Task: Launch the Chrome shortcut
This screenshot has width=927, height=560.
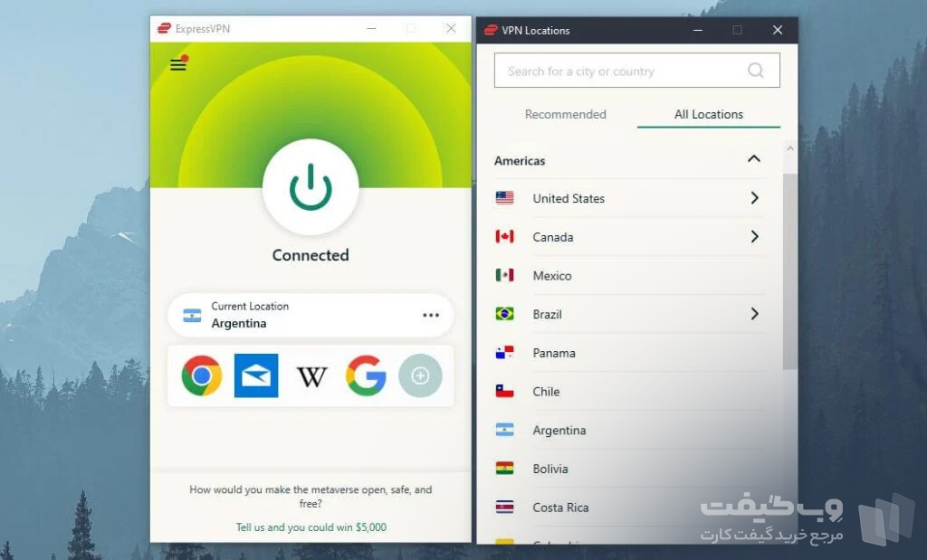Action: pyautogui.click(x=202, y=375)
